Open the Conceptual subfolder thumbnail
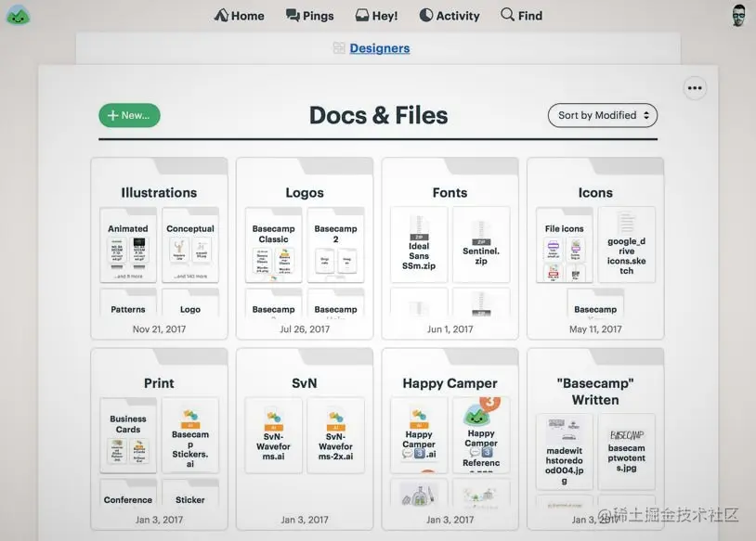The width and height of the screenshot is (756, 541). point(190,245)
